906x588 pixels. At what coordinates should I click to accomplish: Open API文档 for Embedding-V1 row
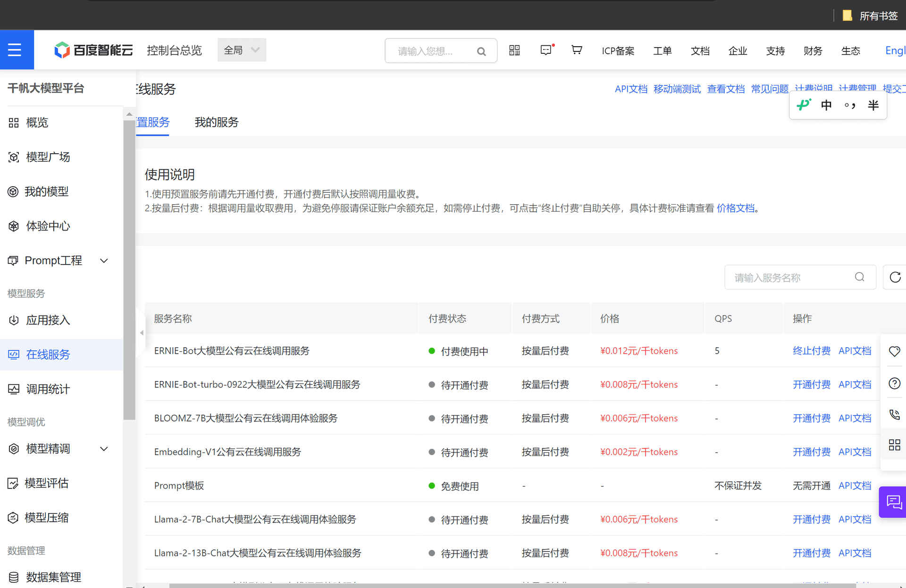[855, 452]
